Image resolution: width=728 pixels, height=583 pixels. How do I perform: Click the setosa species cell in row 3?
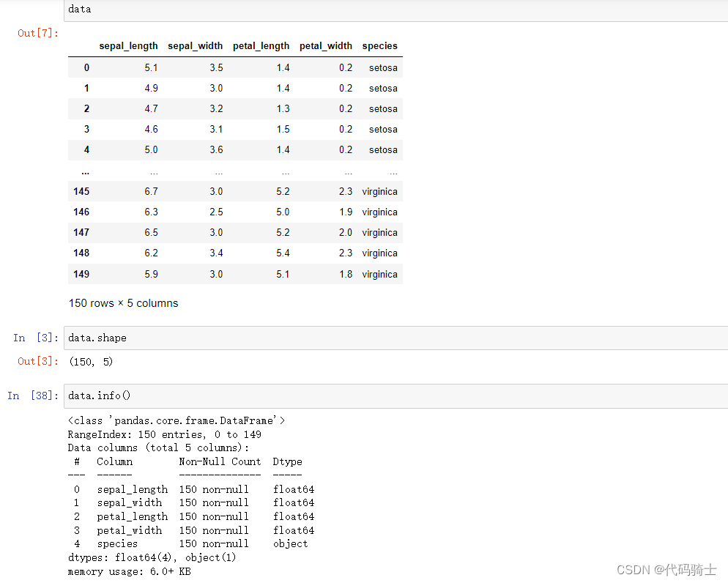pos(383,129)
